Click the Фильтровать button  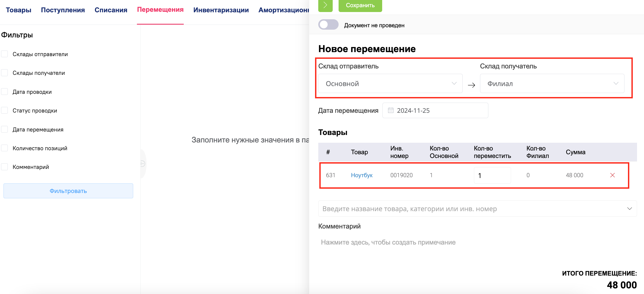click(x=68, y=191)
